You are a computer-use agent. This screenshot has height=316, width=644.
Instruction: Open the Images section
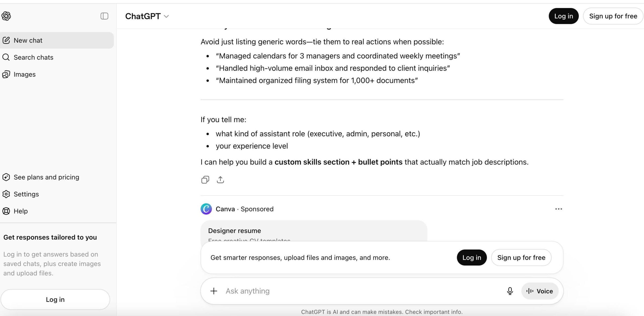24,74
